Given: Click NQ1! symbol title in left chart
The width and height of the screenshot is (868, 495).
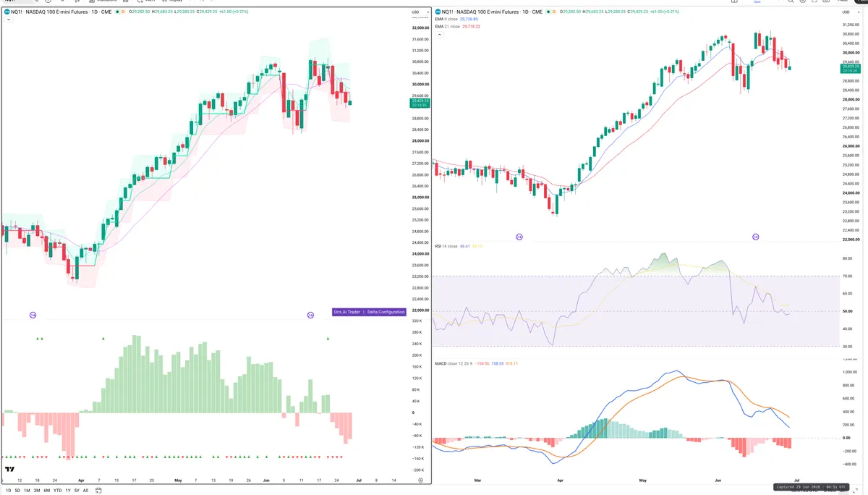Looking at the screenshot, I should point(61,12).
